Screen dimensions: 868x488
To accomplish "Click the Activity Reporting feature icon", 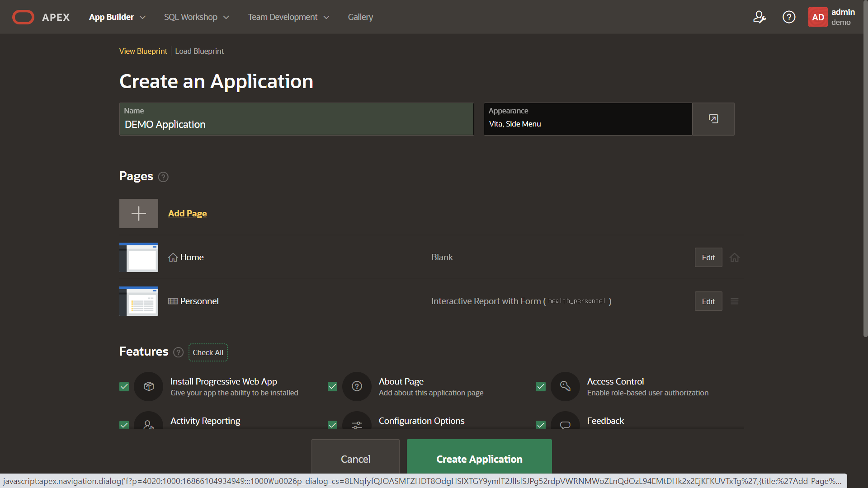I will click(149, 421).
